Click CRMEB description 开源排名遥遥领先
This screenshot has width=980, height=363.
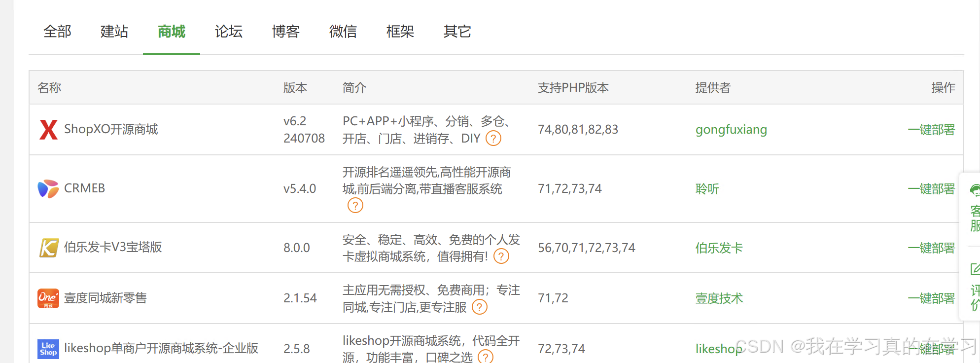(427, 181)
